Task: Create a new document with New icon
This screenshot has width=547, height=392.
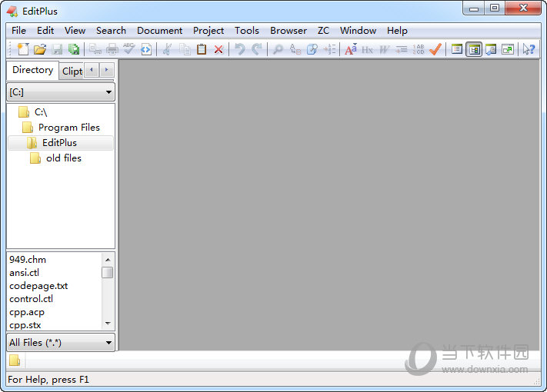Action: coord(23,49)
